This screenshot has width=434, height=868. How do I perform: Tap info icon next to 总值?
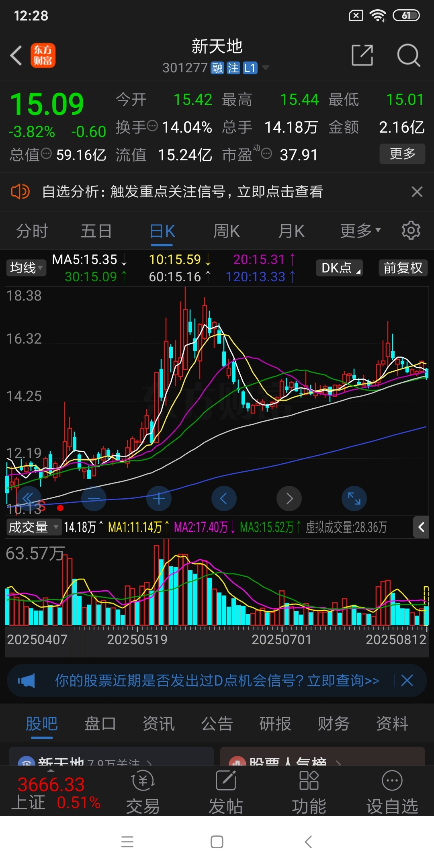46,153
